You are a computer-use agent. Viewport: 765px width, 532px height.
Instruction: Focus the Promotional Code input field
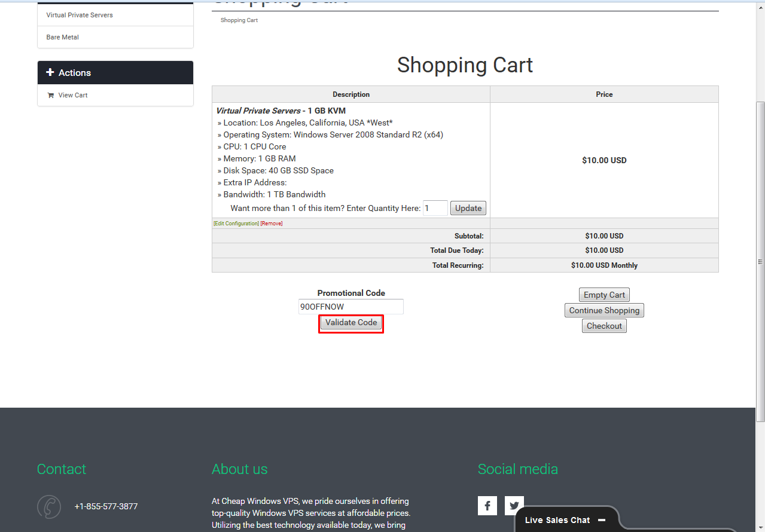(x=351, y=307)
